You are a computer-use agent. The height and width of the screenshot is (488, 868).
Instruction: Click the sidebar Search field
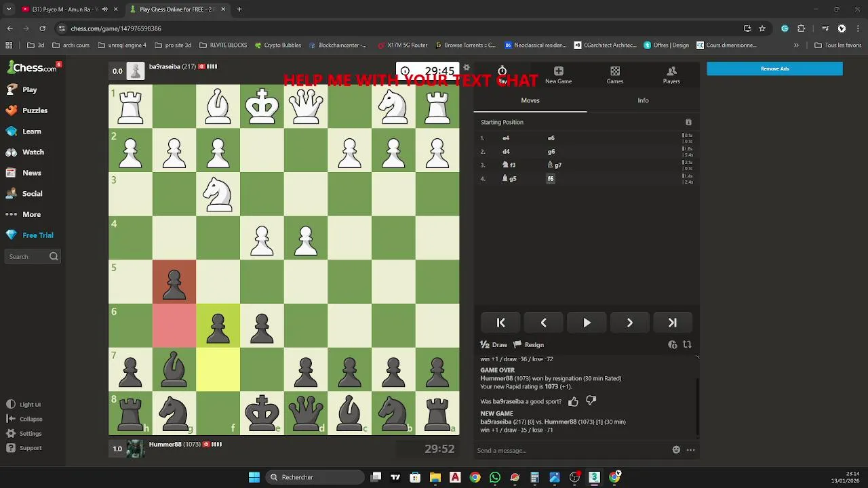33,256
